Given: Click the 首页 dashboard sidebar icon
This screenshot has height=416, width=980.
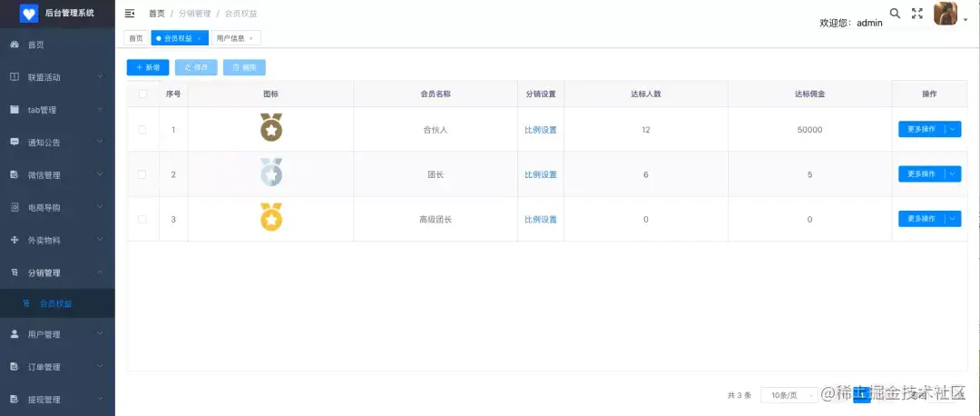Looking at the screenshot, I should pos(15,45).
